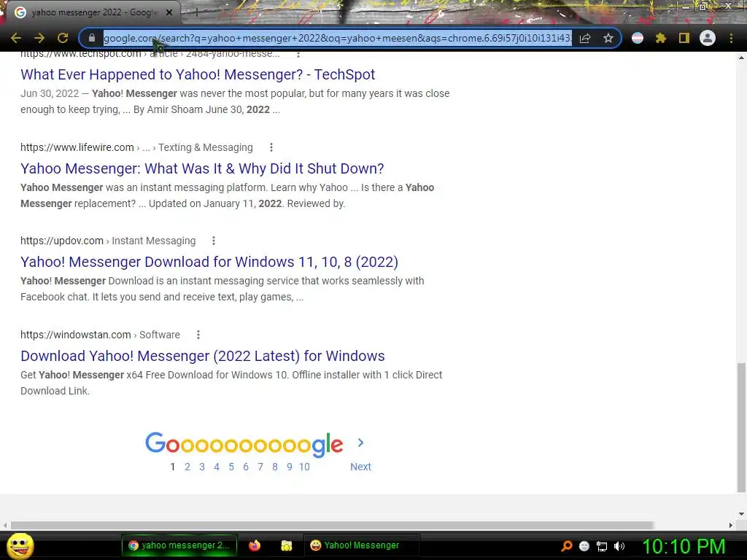Click the blue chevron arrow beside the Google logo
This screenshot has width=747, height=560.
coord(360,443)
